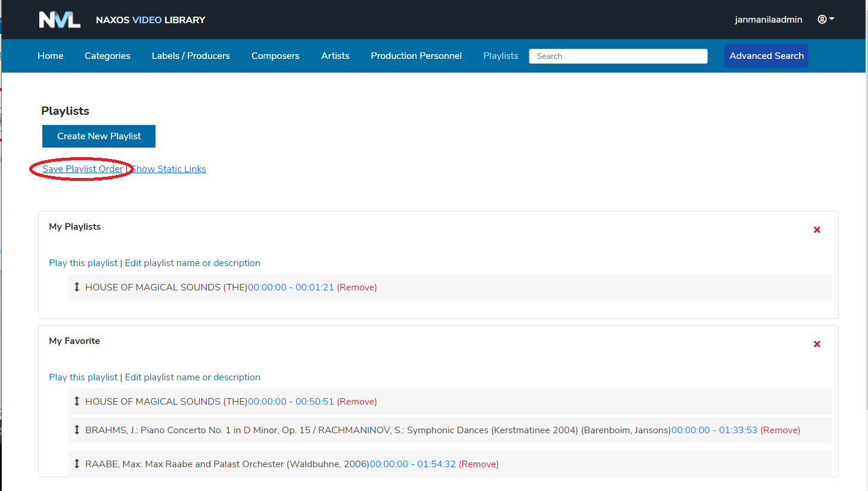The height and width of the screenshot is (491, 868).
Task: Remove HOUSE OF MAGICAL SOUNDS from My Favorite
Action: click(x=357, y=402)
